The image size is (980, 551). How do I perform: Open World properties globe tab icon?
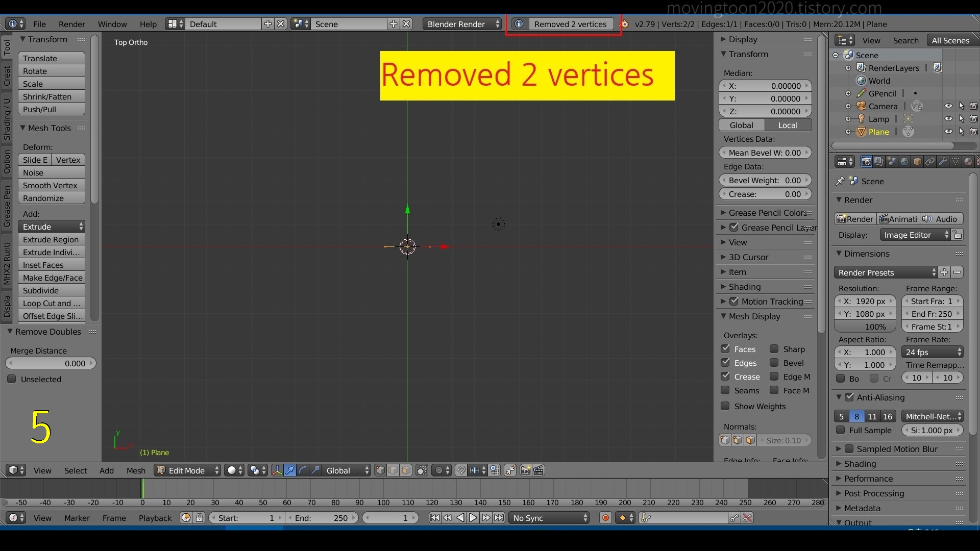click(x=904, y=162)
